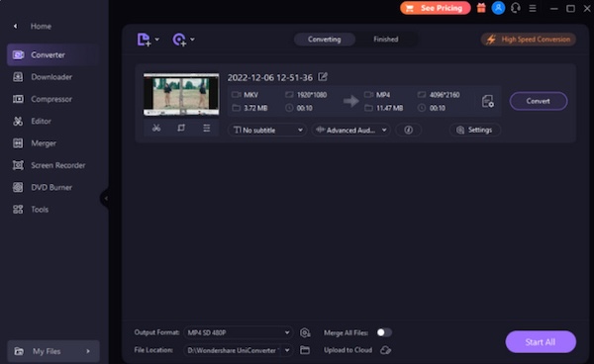This screenshot has height=364, width=594.
Task: Open the Tools section
Action: (x=40, y=210)
